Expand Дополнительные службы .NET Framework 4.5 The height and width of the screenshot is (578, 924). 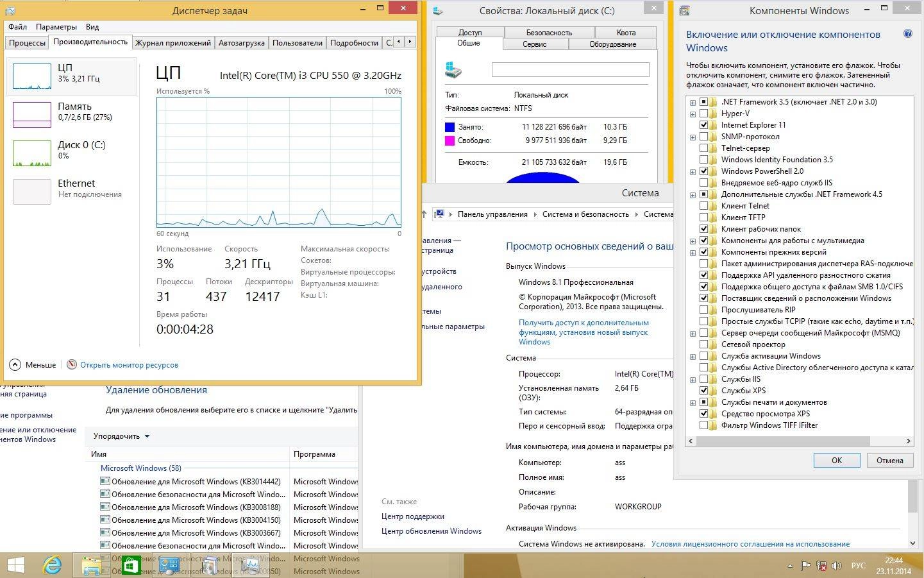click(693, 195)
